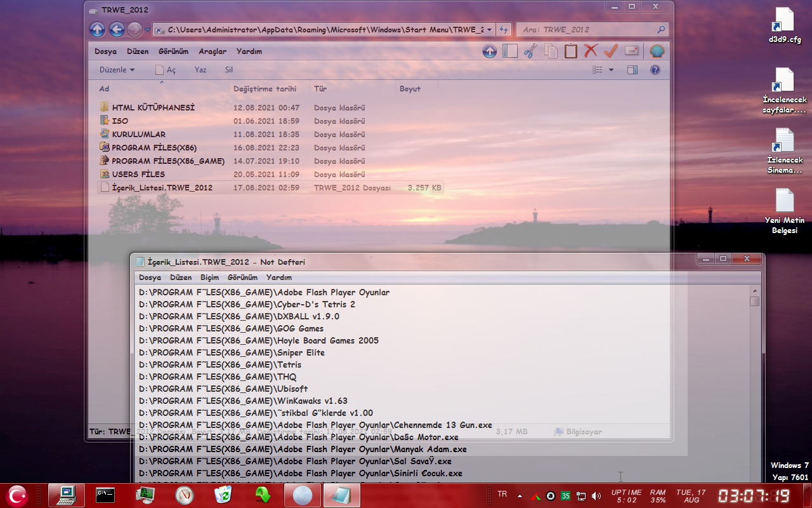Open the view options dropdown arrow

click(611, 70)
